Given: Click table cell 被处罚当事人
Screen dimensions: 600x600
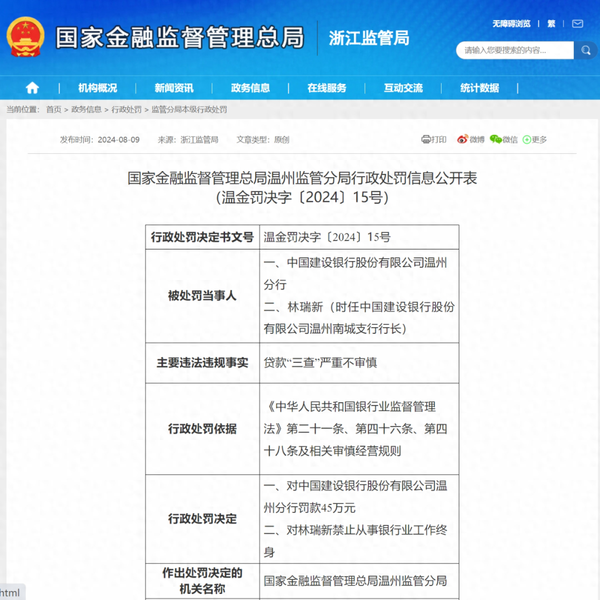Looking at the screenshot, I should (x=202, y=296).
